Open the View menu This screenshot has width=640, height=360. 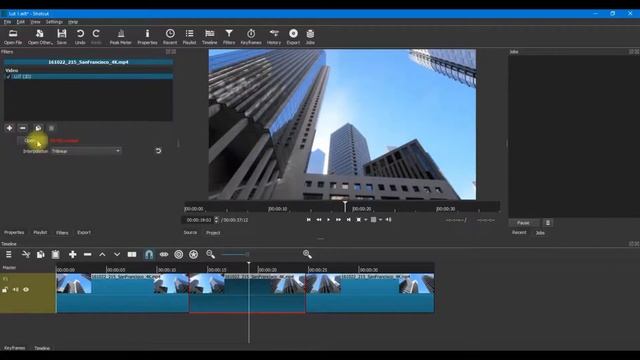[36, 22]
